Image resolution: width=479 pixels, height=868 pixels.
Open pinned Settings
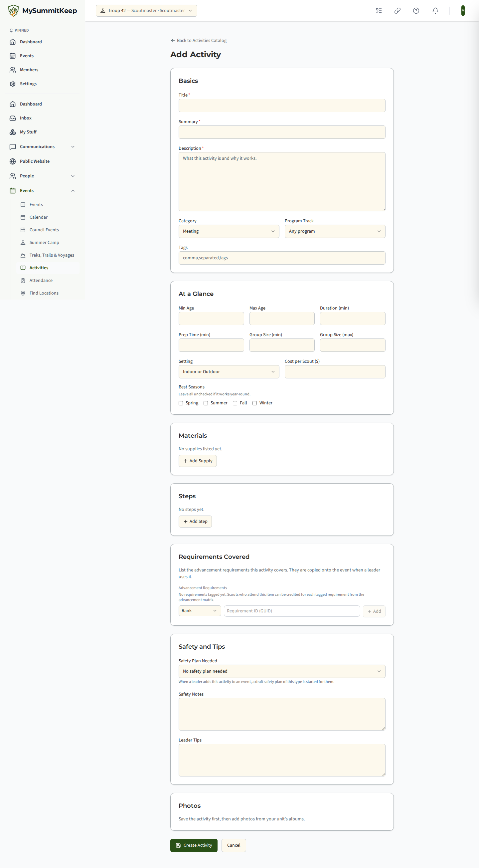[43, 84]
